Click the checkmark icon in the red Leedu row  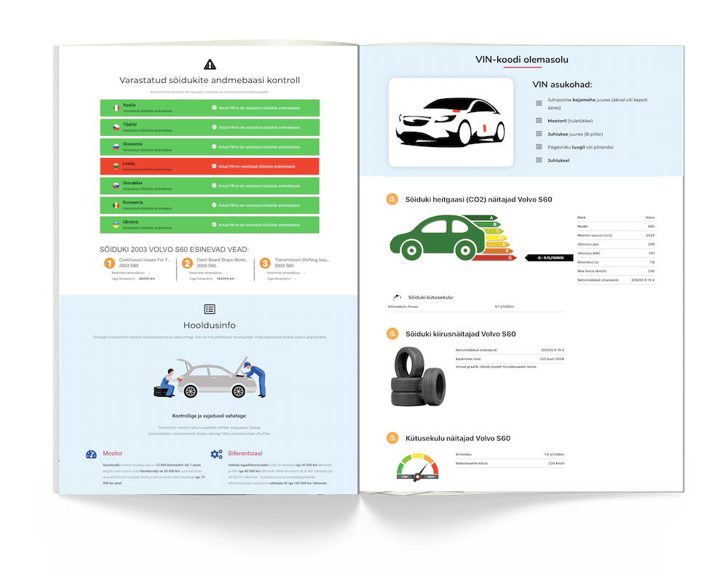(214, 166)
